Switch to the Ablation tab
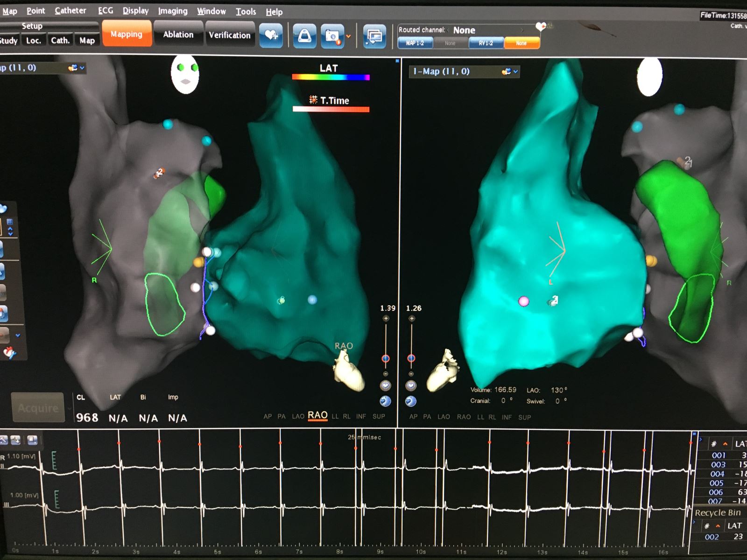 178,35
